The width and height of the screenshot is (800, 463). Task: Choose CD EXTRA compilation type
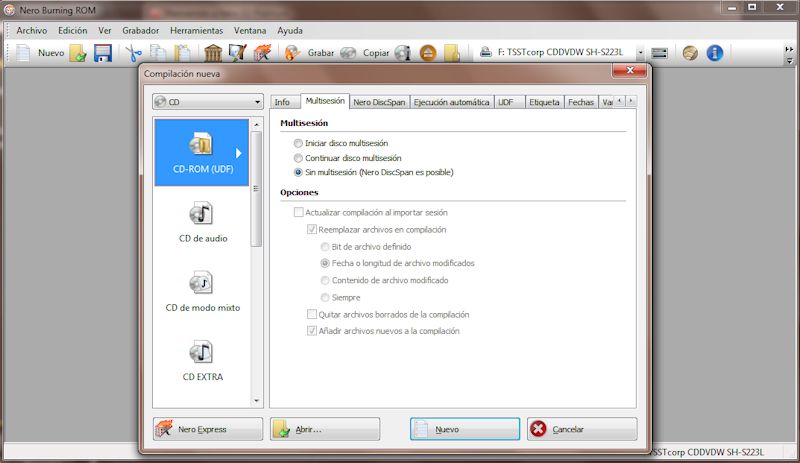click(x=202, y=361)
